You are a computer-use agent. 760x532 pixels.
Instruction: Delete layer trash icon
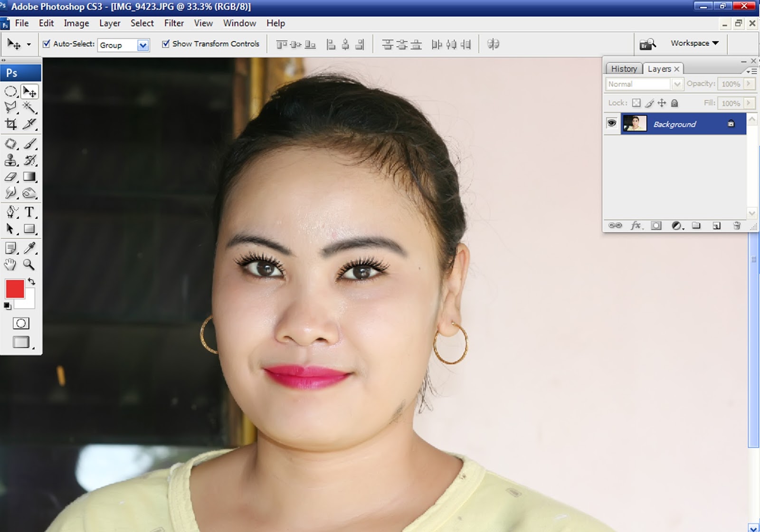(737, 226)
